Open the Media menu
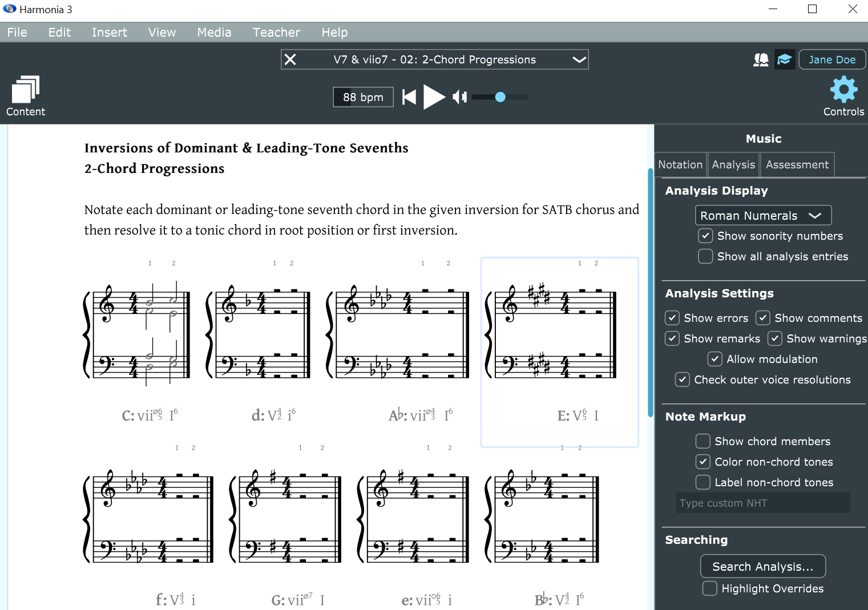Image resolution: width=868 pixels, height=610 pixels. 214,33
